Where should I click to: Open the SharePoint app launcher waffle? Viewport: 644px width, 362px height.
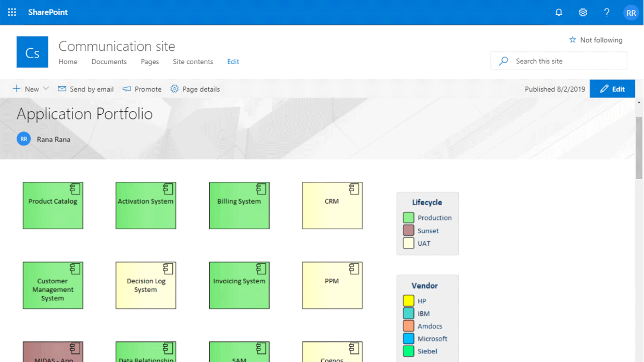(11, 12)
